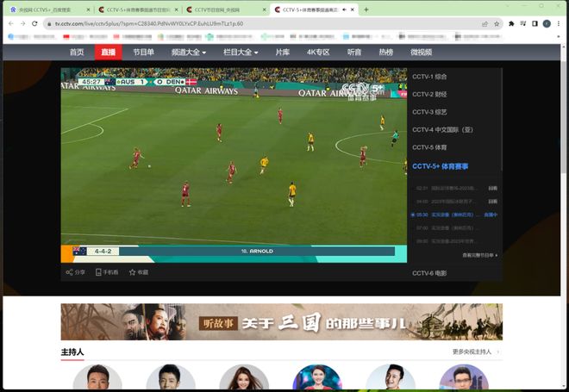Click the share (分享) icon below the video
Image resolution: width=569 pixels, height=392 pixels.
click(69, 272)
